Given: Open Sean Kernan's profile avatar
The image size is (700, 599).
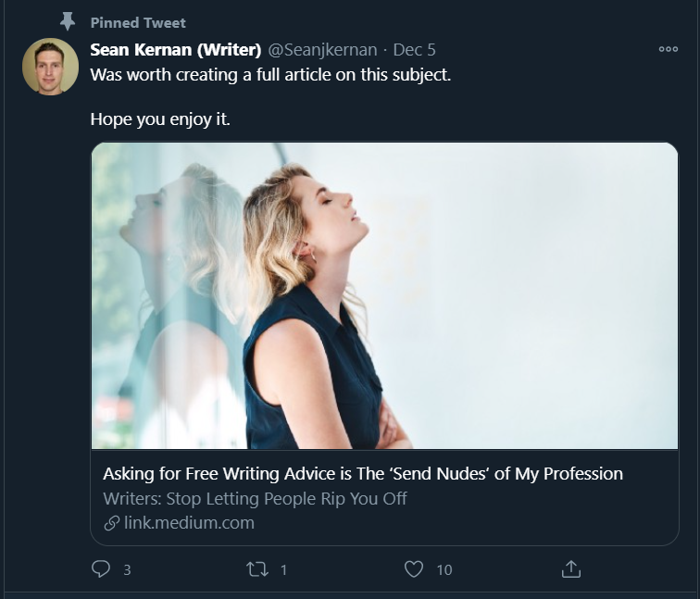Looking at the screenshot, I should pyautogui.click(x=50, y=67).
